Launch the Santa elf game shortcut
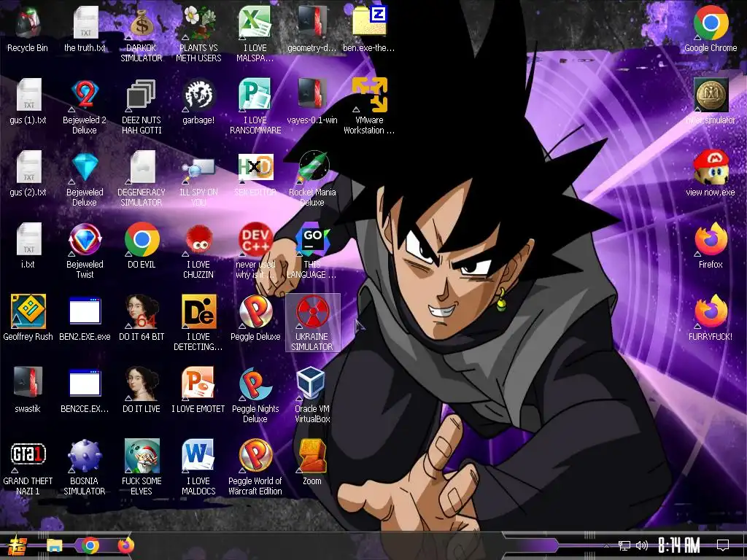 [142, 469]
